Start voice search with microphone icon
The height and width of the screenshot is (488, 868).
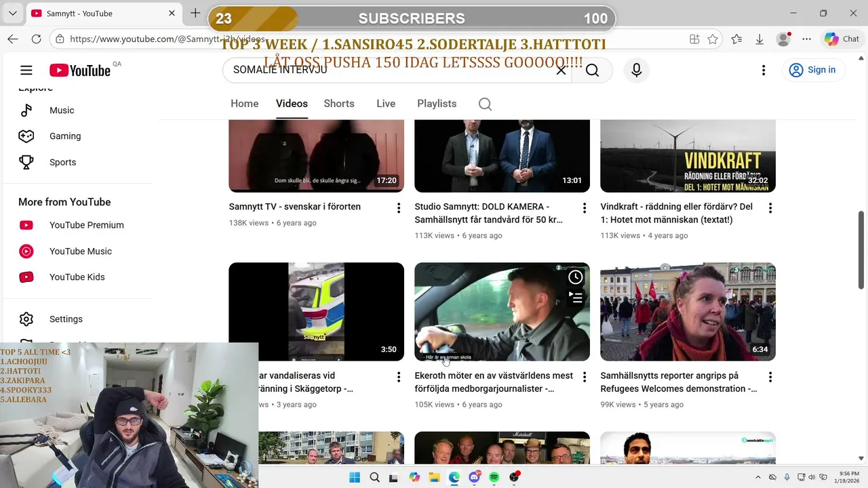(636, 70)
